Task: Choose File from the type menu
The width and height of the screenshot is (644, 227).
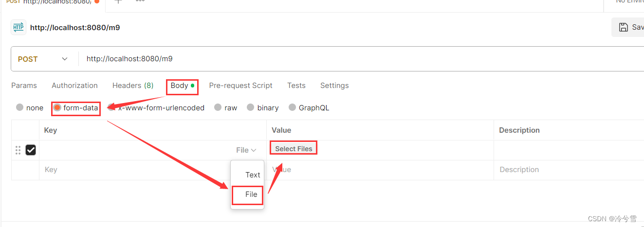Action: pyautogui.click(x=251, y=194)
